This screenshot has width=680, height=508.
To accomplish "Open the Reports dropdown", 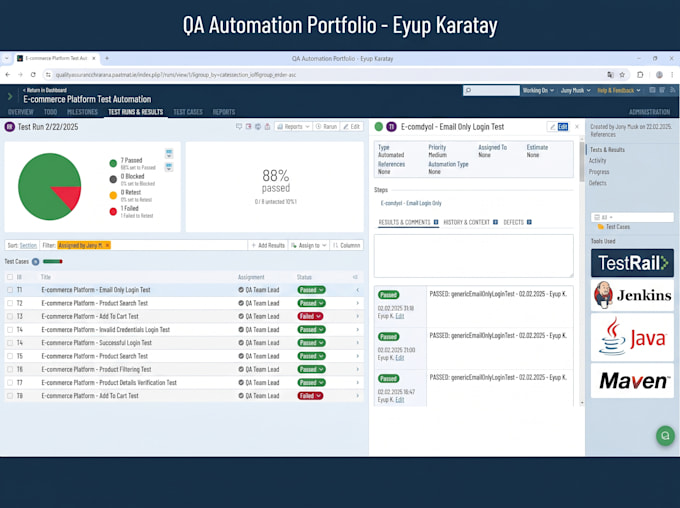I will [x=293, y=127].
